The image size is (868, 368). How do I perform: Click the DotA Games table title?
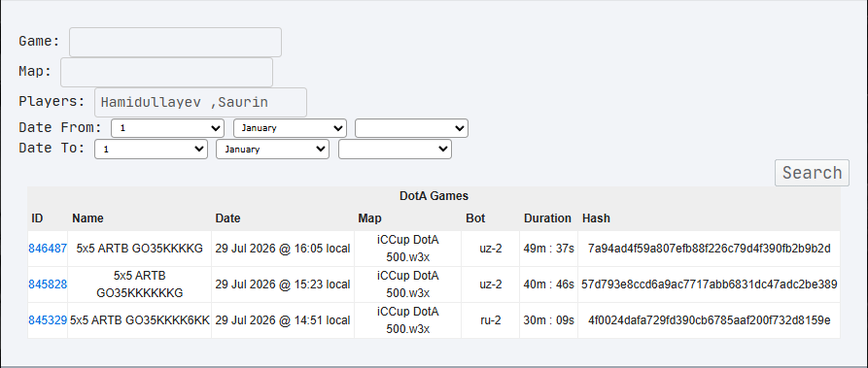[x=434, y=196]
